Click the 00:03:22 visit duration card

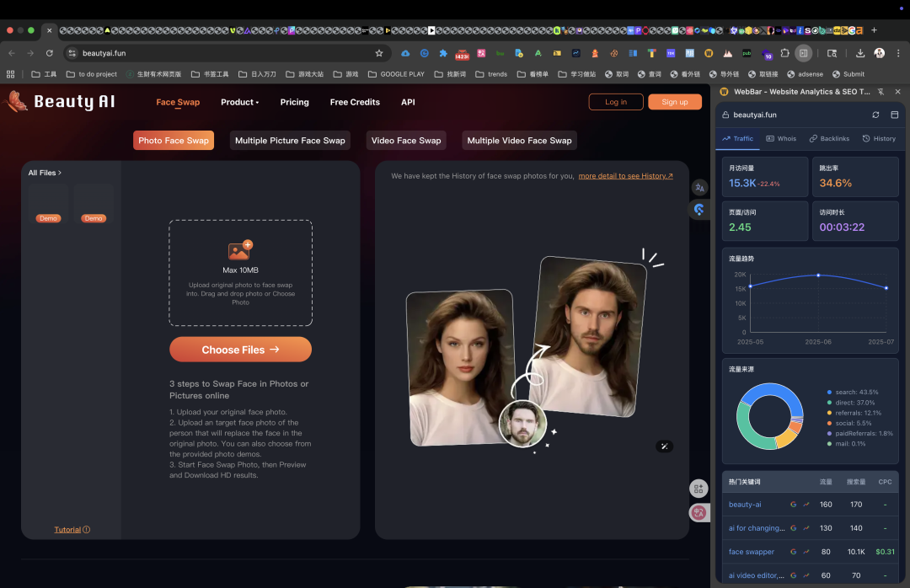[855, 222]
